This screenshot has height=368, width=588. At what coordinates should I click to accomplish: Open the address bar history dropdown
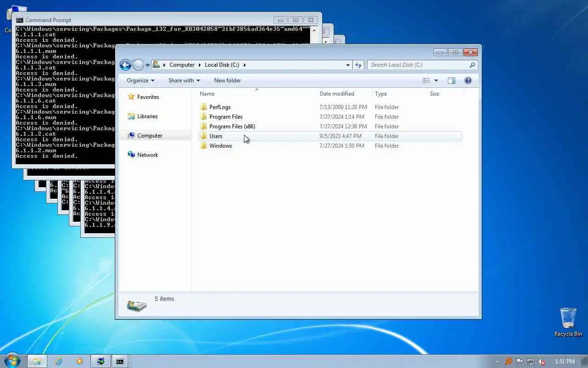[x=348, y=65]
